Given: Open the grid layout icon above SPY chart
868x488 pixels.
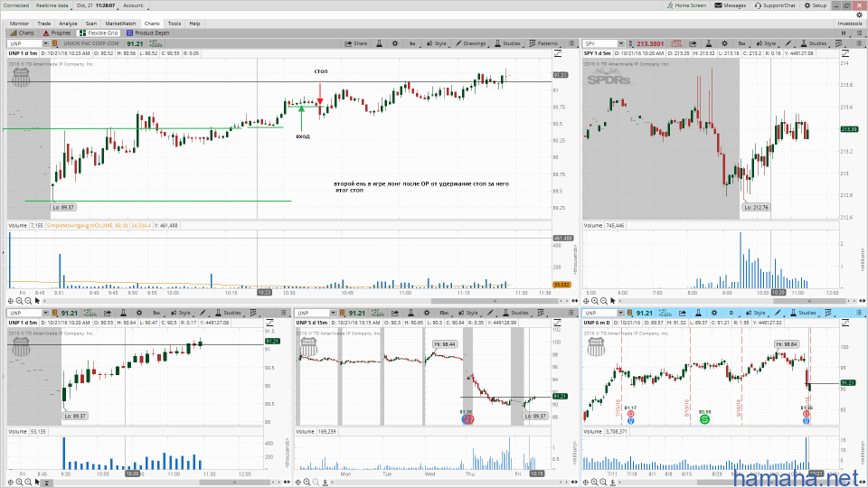Looking at the screenshot, I should tap(843, 33).
